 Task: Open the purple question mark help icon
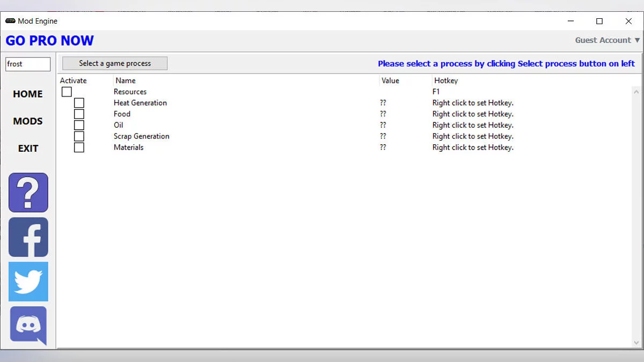click(x=28, y=193)
